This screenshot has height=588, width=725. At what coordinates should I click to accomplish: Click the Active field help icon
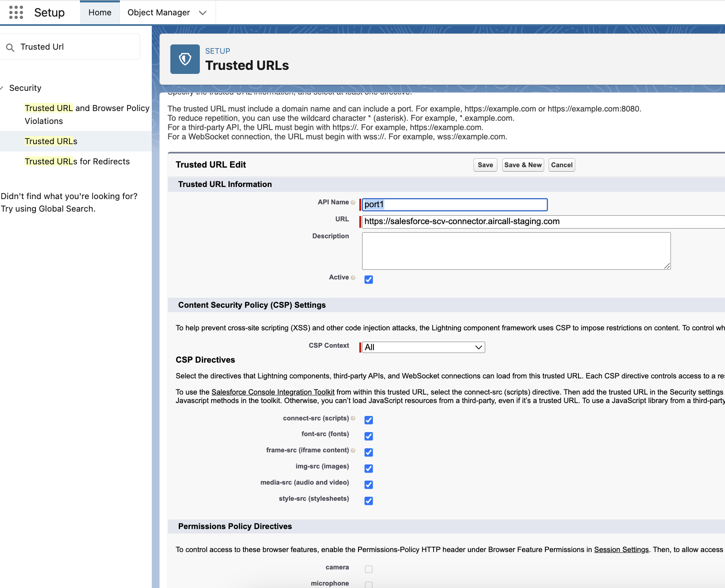(353, 277)
